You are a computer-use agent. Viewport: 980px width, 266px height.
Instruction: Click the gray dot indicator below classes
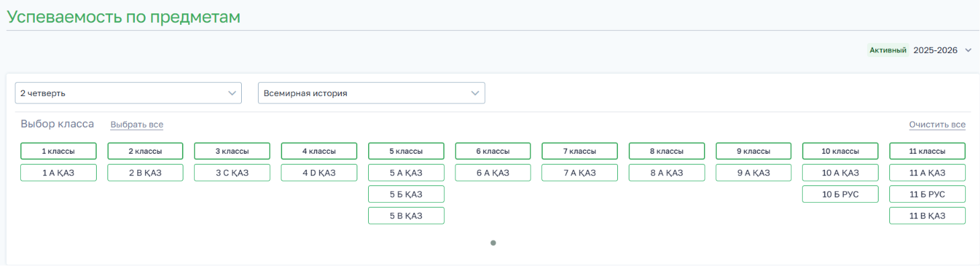pos(493,243)
